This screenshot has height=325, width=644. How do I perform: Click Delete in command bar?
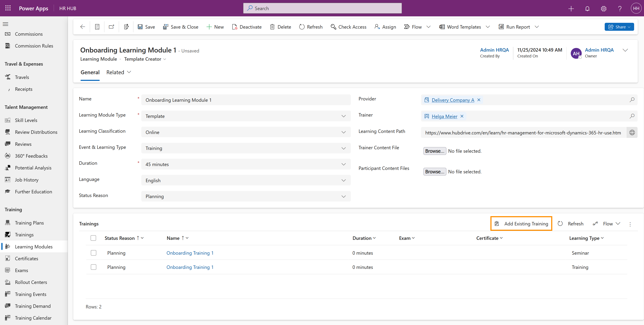pyautogui.click(x=281, y=27)
